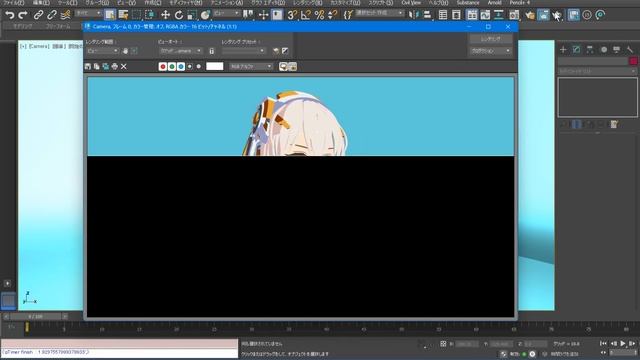640x360 pixels.
Task: Click the Render Production icon
Action: 557,15
